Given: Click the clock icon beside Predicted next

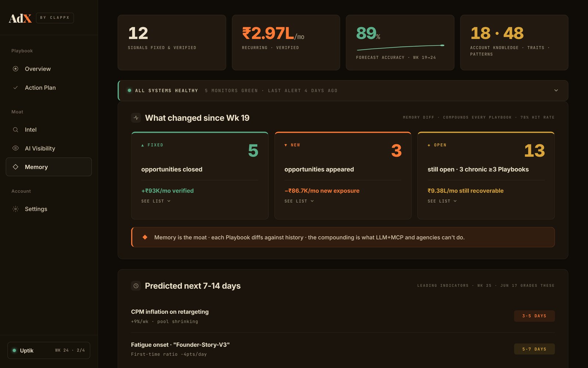Looking at the screenshot, I should [136, 286].
